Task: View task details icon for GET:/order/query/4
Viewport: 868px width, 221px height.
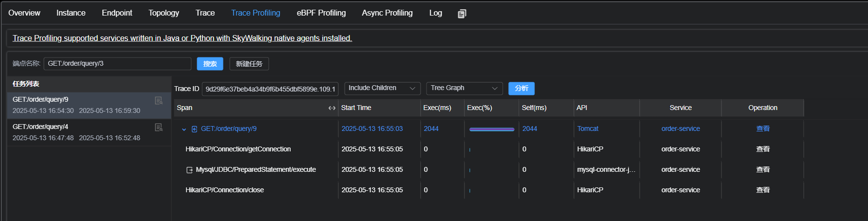Action: click(159, 128)
